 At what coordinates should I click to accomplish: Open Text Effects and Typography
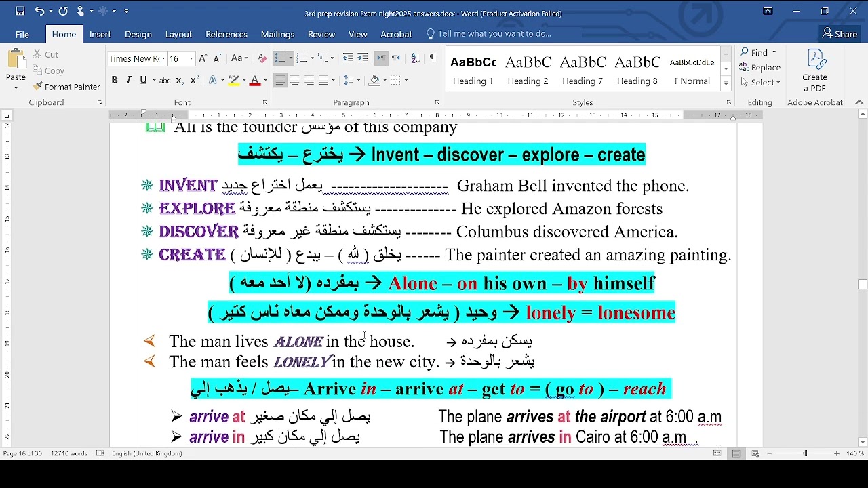213,80
